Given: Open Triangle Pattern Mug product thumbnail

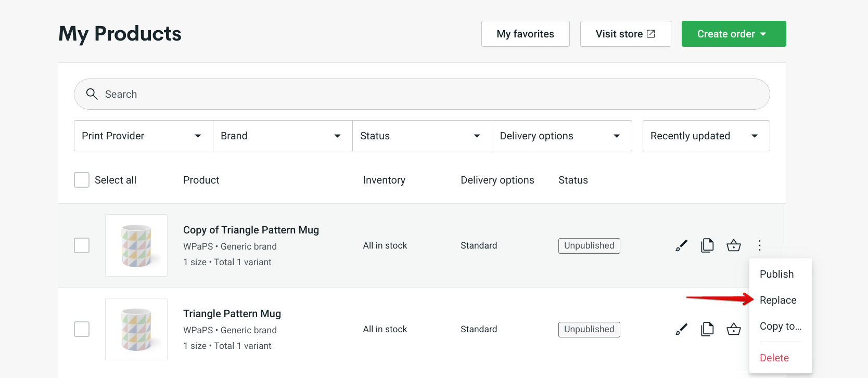Looking at the screenshot, I should click(x=136, y=329).
